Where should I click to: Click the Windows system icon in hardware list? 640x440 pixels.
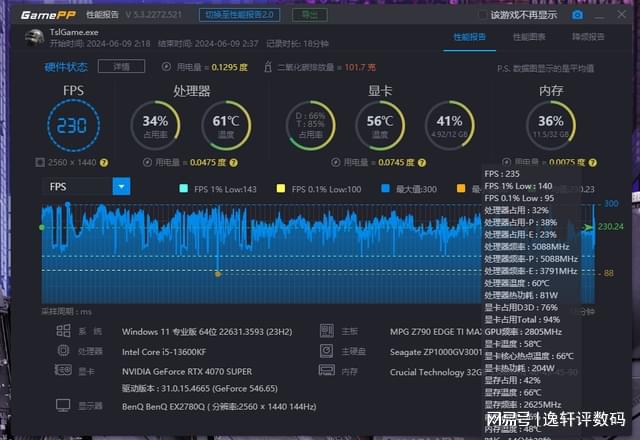pos(63,331)
